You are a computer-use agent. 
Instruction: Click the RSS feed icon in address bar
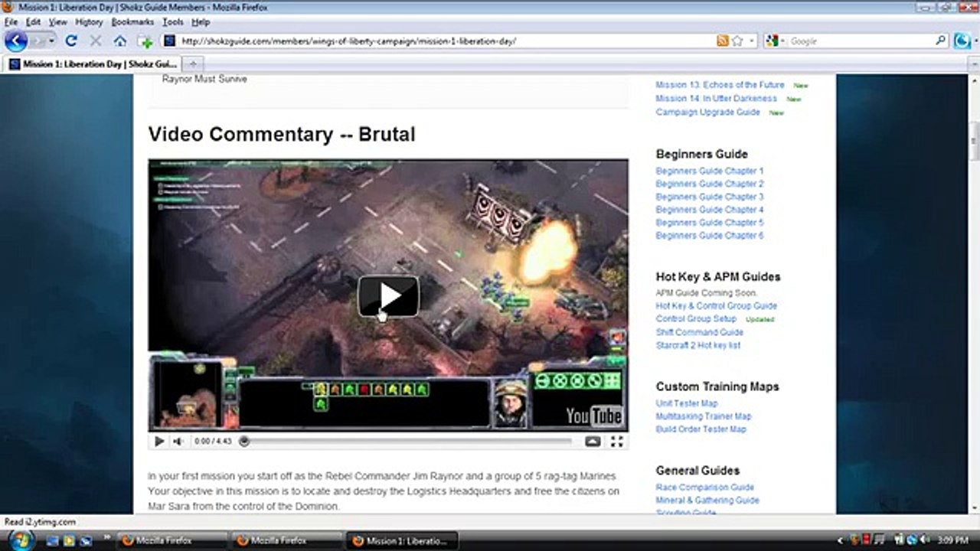722,41
